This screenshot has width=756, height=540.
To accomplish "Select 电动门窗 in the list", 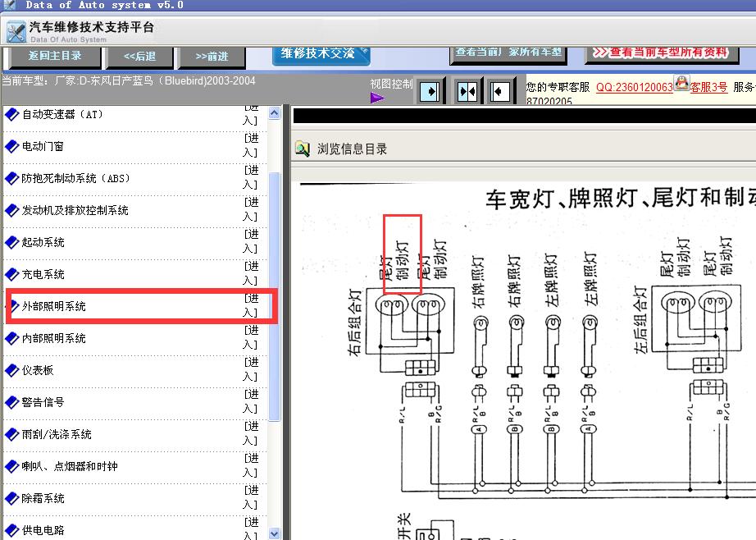I will point(43,146).
